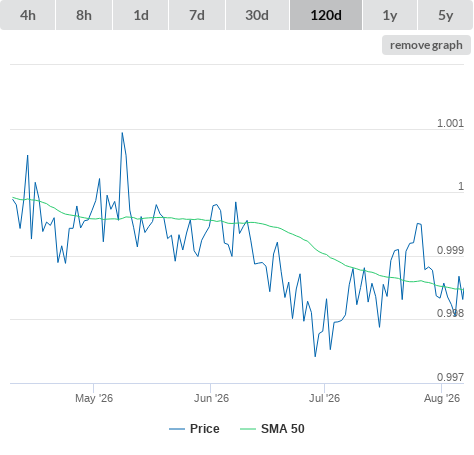Click the green SMA 50 legend line
Screen dimensions: 474x455
[x=248, y=429]
